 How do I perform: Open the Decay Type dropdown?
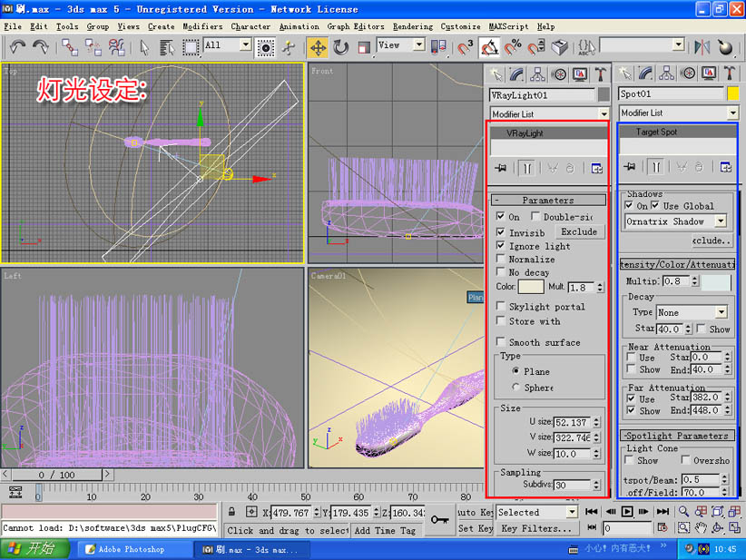[721, 312]
